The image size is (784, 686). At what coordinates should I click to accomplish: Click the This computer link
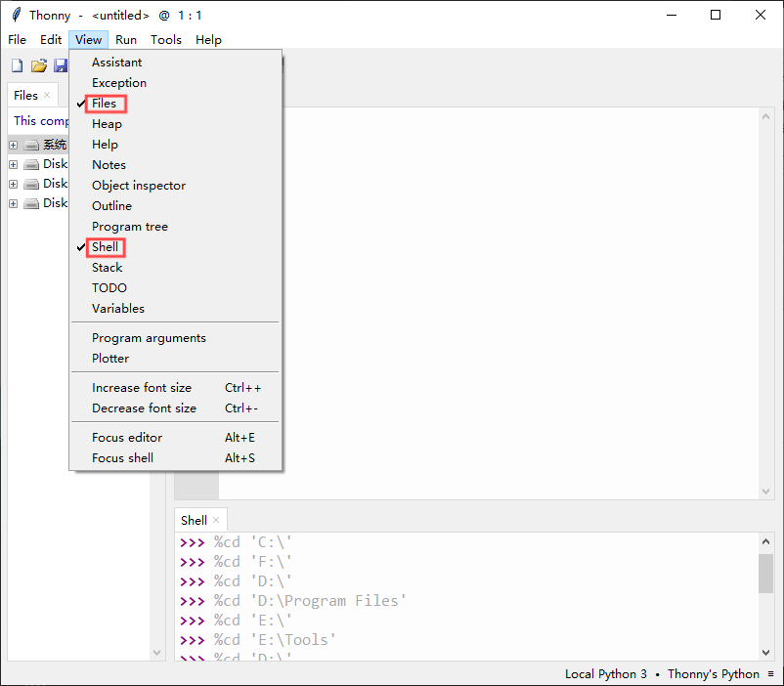pos(41,120)
